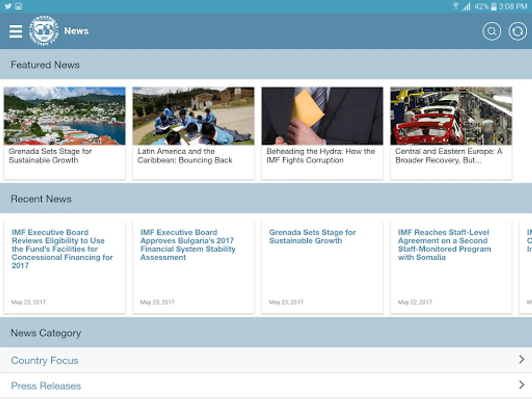The image size is (532, 399).
Task: Tap the IMF logo in header
Action: pos(44,31)
